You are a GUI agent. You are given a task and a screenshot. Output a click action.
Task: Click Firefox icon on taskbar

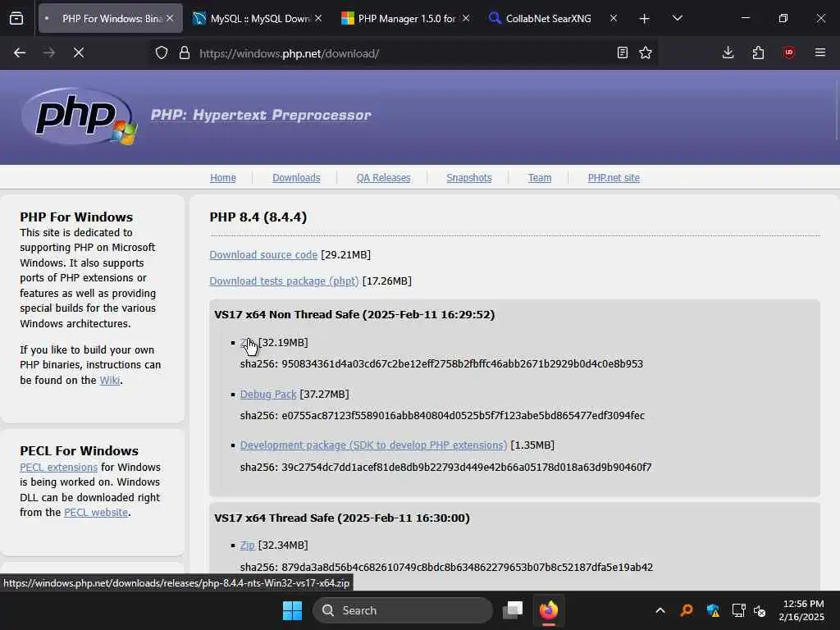tap(549, 610)
